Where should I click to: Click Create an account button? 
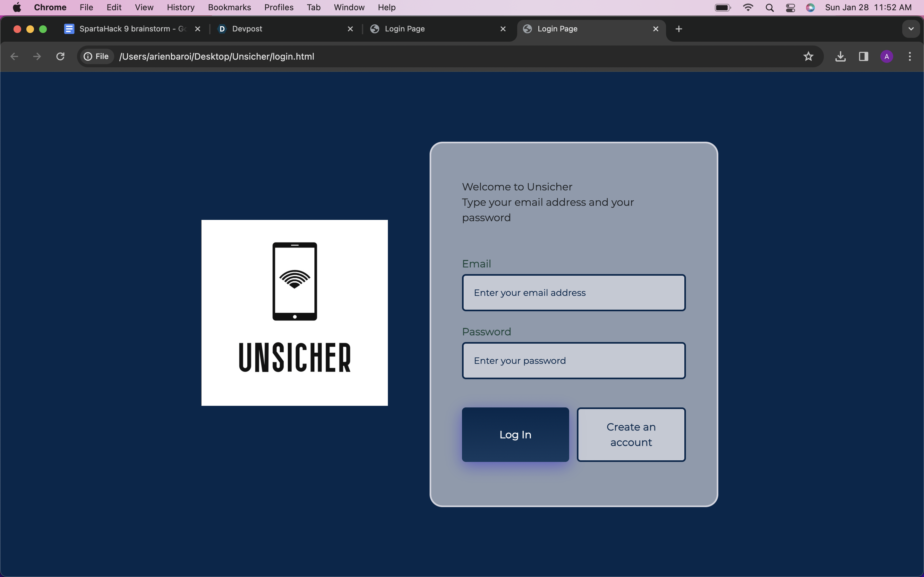pyautogui.click(x=631, y=434)
